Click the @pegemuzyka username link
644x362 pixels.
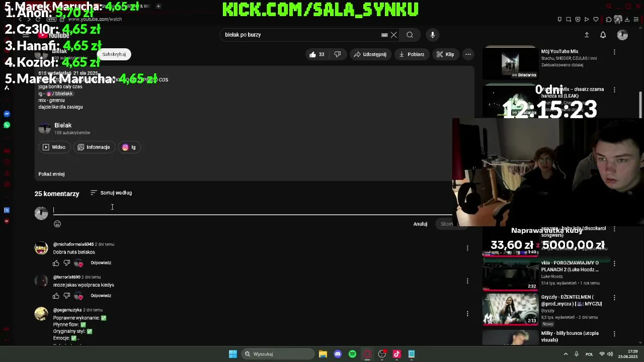pos(67,310)
